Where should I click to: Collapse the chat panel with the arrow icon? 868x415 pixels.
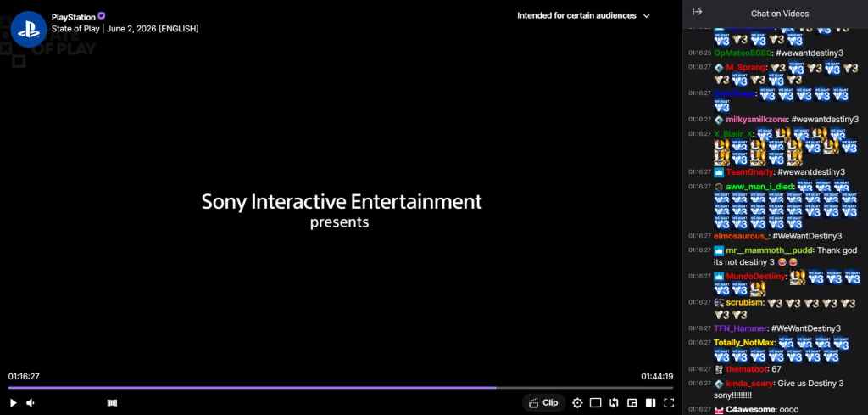[698, 12]
